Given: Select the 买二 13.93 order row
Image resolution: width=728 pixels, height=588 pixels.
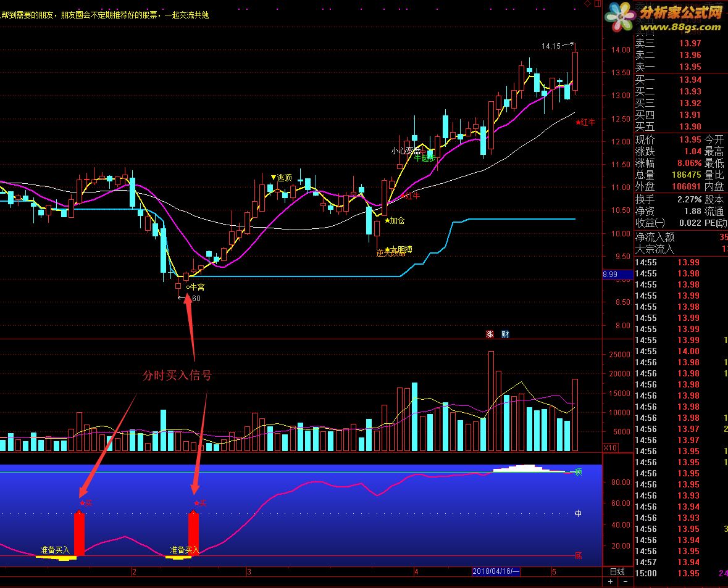Looking at the screenshot, I should 681,91.
